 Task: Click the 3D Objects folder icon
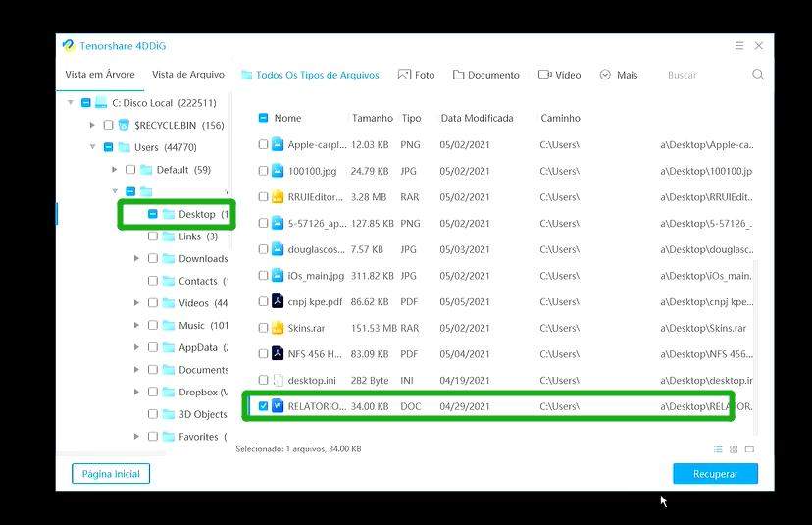pos(169,414)
